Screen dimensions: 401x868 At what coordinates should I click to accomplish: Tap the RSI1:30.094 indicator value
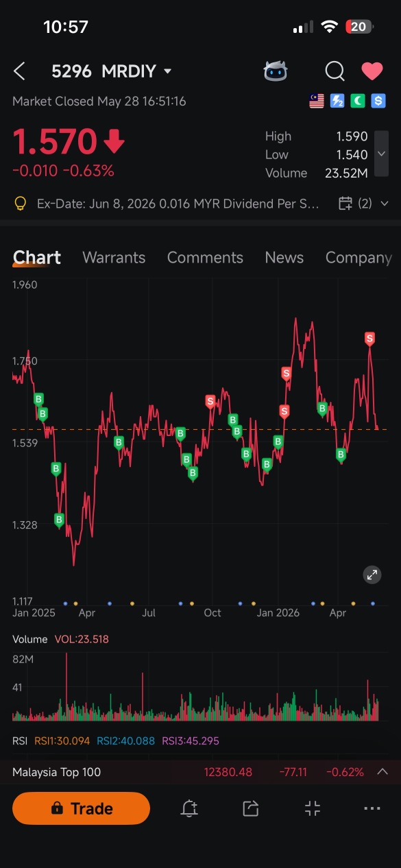62,741
